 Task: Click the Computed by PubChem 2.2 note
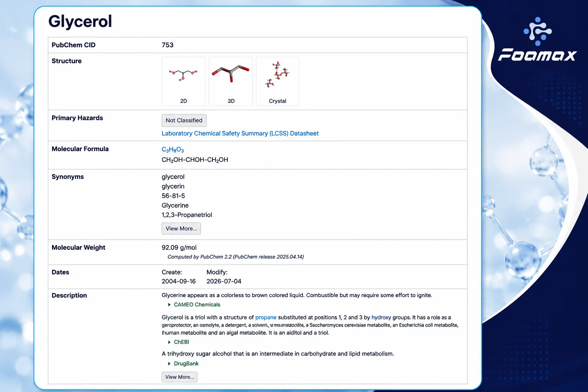[x=236, y=257]
